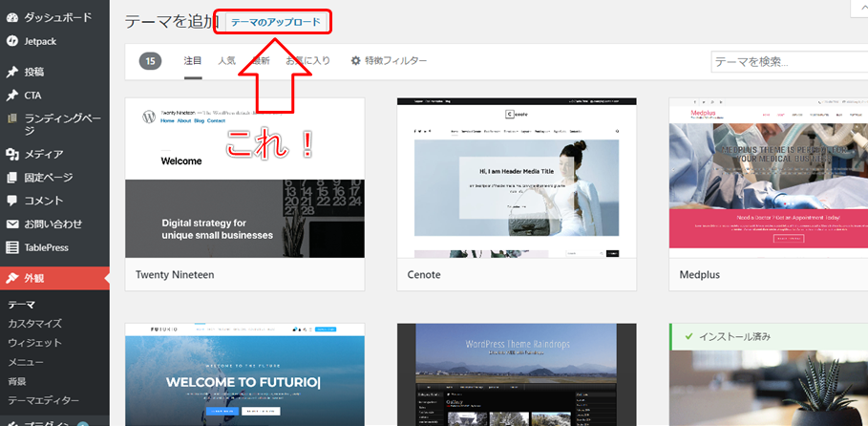Go to メニュー under 外観

pyautogui.click(x=26, y=362)
